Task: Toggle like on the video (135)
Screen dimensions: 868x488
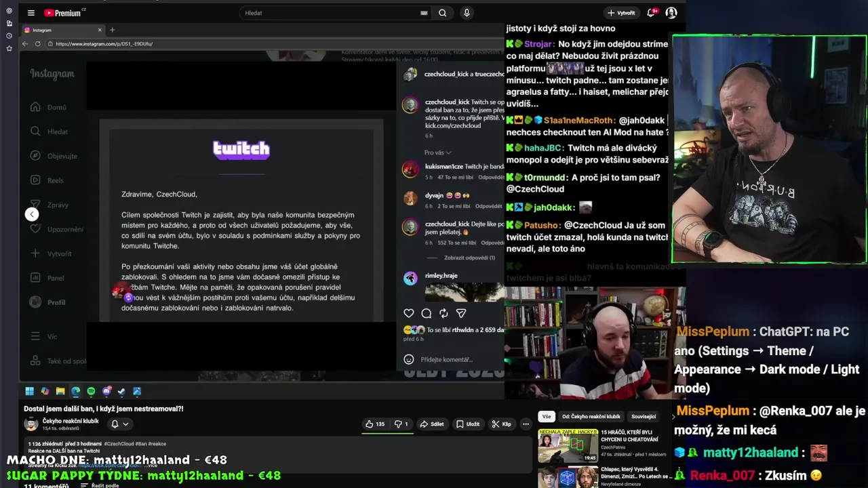Action: pyautogui.click(x=376, y=424)
